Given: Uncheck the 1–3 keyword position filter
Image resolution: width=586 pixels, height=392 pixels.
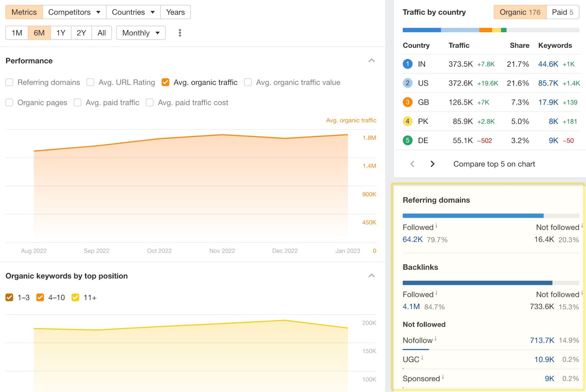Looking at the screenshot, I should [9, 297].
